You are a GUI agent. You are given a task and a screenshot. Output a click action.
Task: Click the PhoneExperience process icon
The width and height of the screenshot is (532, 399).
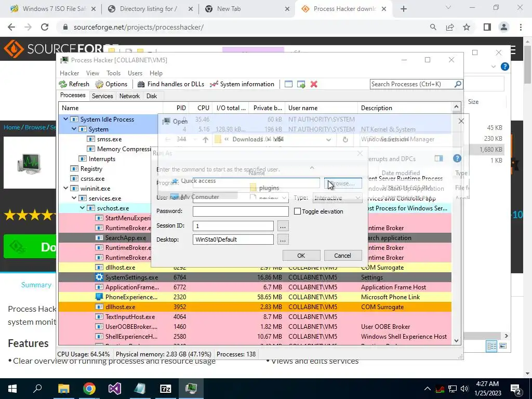(99, 297)
